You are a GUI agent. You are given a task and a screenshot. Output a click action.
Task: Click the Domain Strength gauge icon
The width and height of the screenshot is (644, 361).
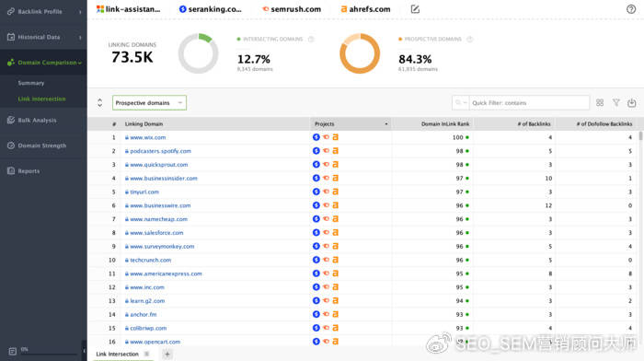point(11,146)
